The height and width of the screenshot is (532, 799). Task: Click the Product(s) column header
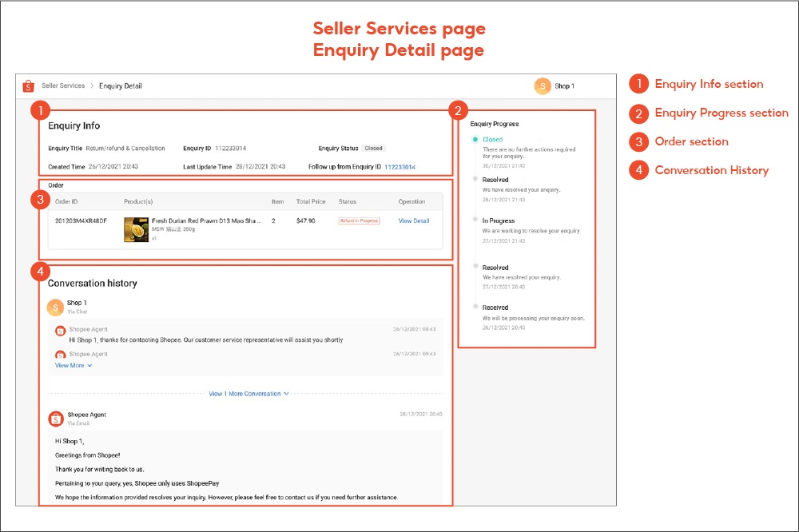138,202
